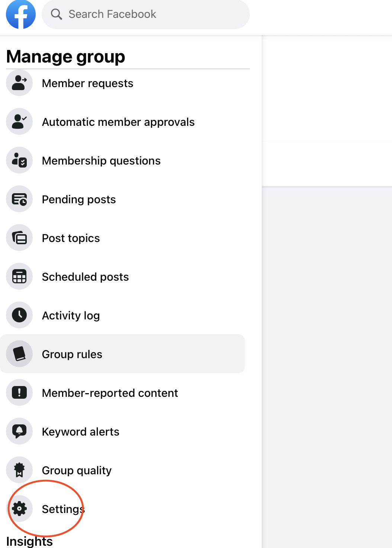This screenshot has width=392, height=548.
Task: Click the Member requests person icon
Action: click(x=19, y=83)
